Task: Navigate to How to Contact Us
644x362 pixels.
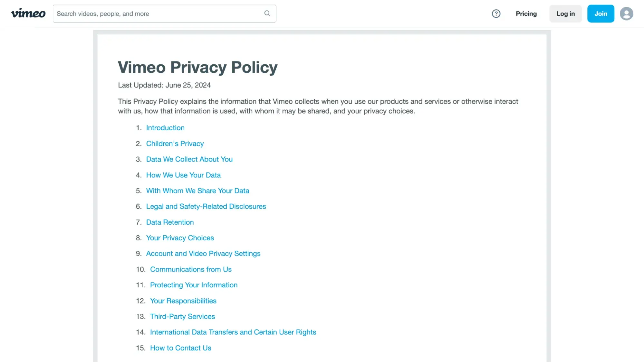Action: point(180,348)
